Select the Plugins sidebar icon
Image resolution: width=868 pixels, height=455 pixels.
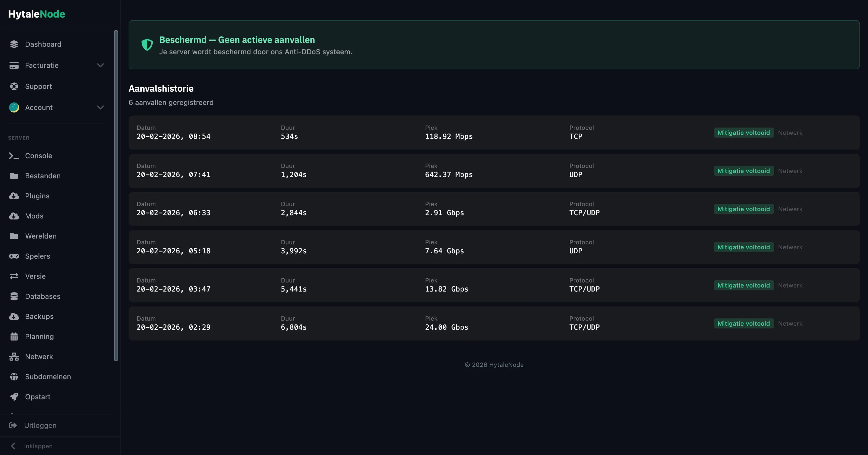[14, 196]
